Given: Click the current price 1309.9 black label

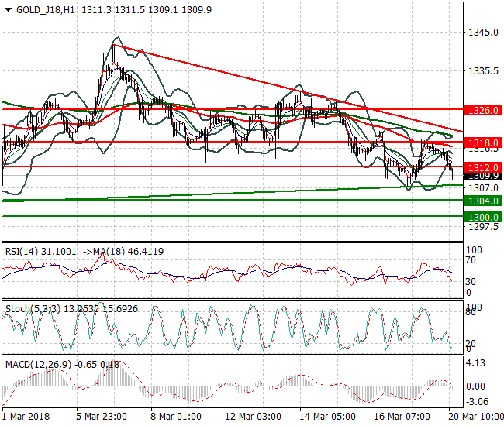Looking at the screenshot, I should (483, 176).
